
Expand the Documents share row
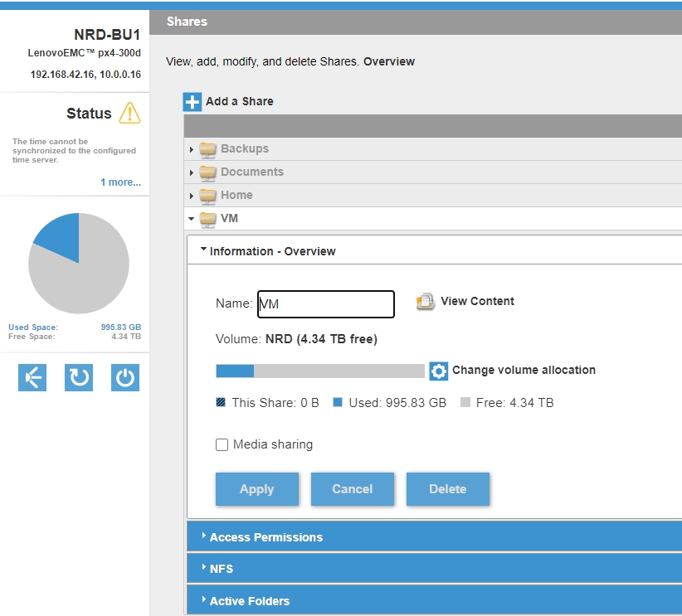click(192, 172)
